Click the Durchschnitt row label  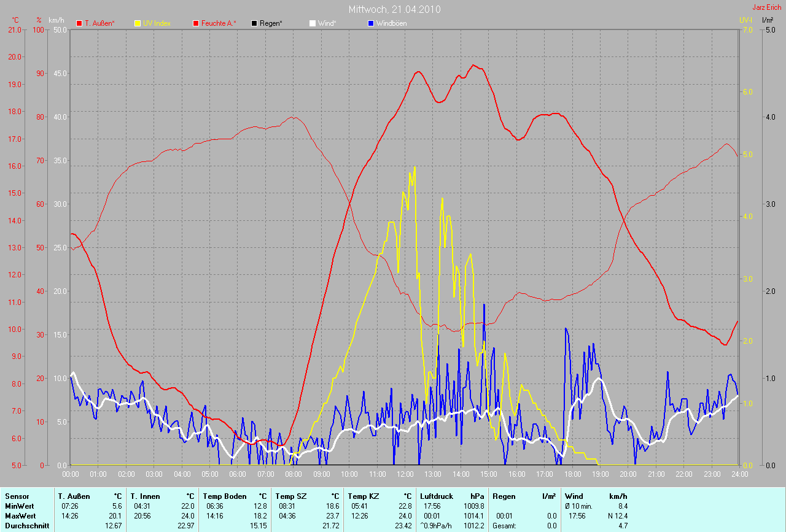point(26,525)
